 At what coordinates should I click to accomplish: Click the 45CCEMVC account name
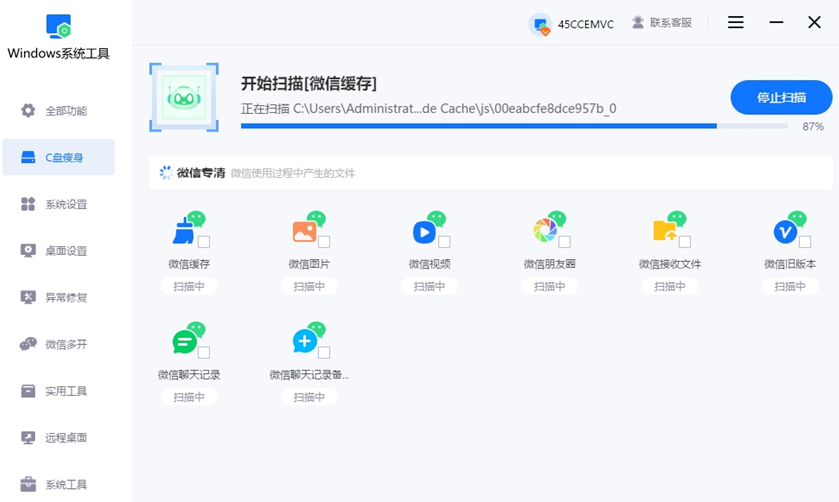point(586,24)
